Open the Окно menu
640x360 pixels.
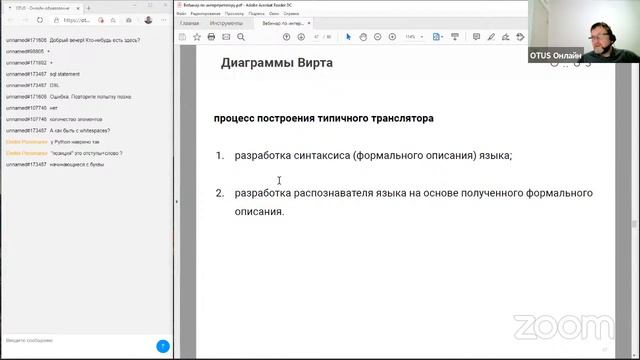coord(274,13)
